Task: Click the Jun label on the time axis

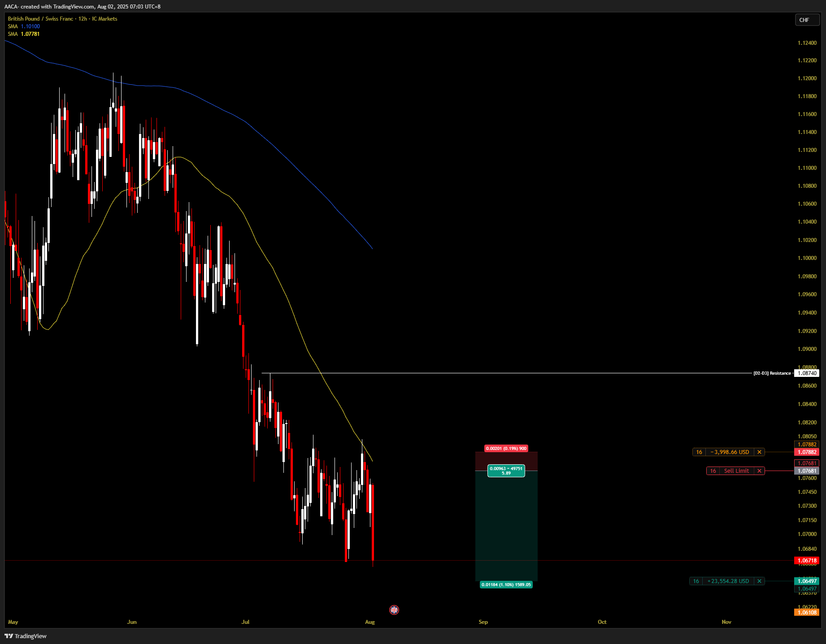Action: click(x=132, y=622)
